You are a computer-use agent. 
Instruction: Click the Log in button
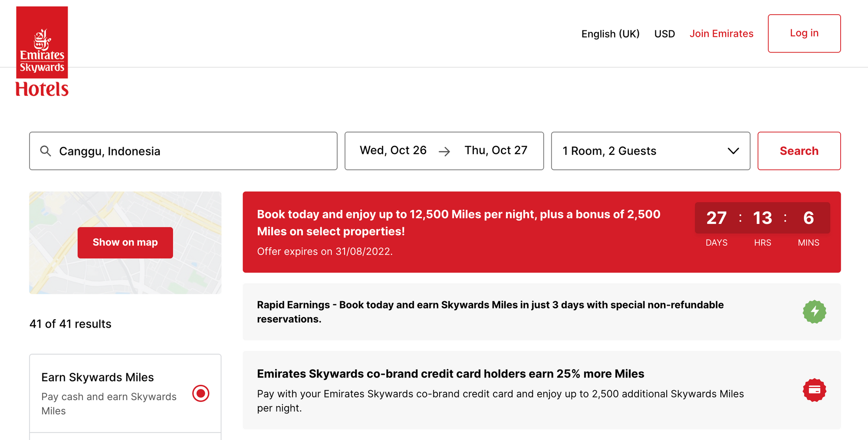coord(804,33)
